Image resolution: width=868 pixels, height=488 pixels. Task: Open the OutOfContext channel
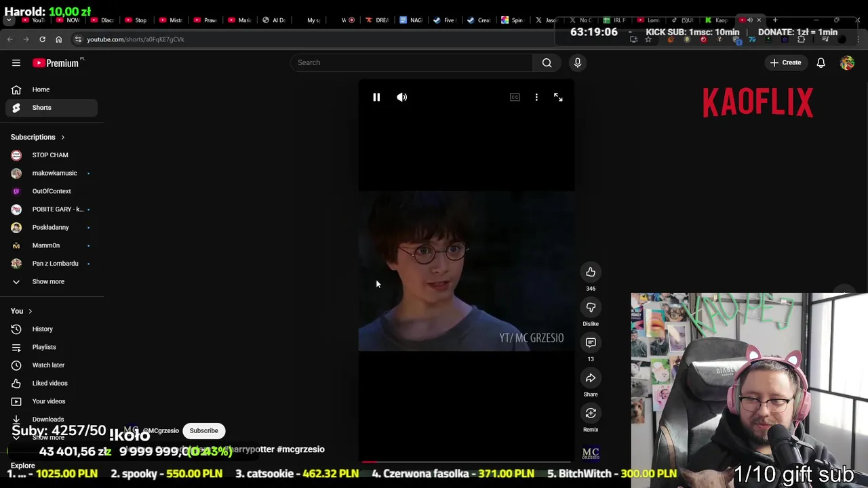coord(52,191)
